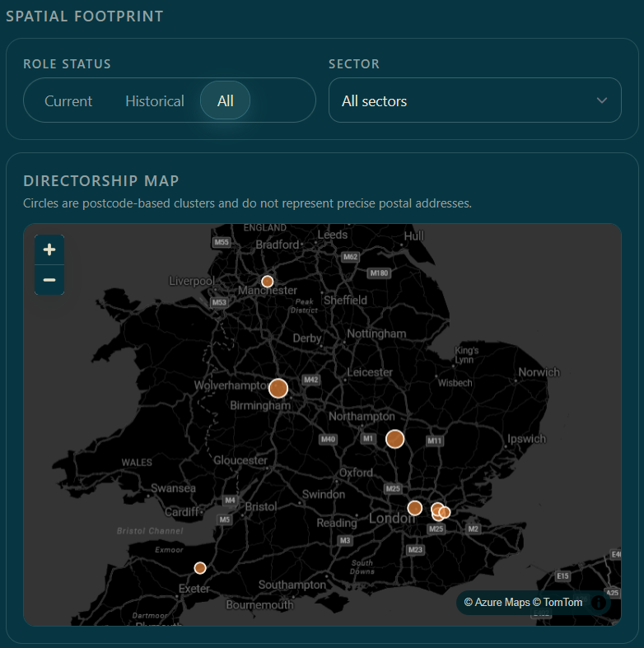Click the Reading map label
This screenshot has height=648, width=644.
click(337, 523)
